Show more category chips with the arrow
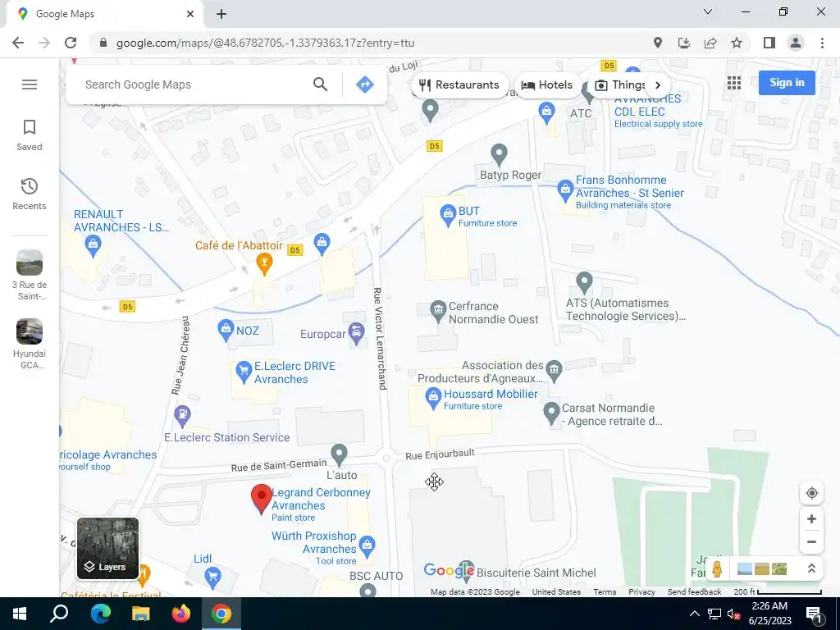This screenshot has height=630, width=840. 658,84
